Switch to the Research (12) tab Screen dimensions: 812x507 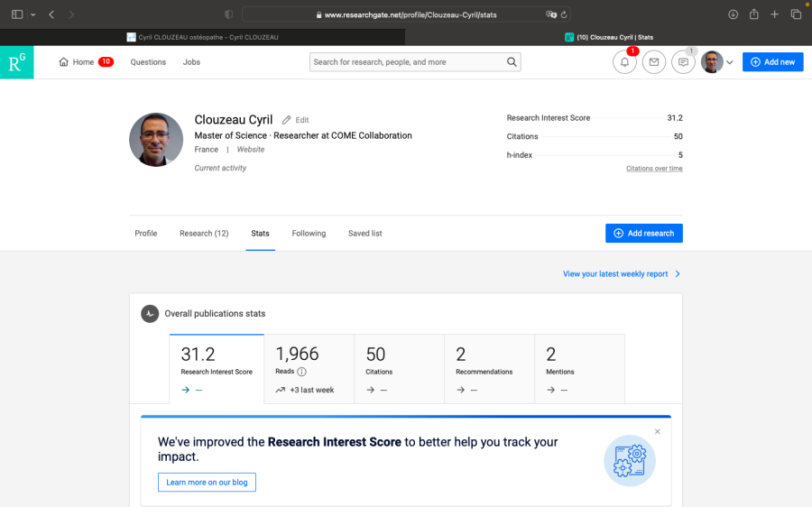pos(204,234)
